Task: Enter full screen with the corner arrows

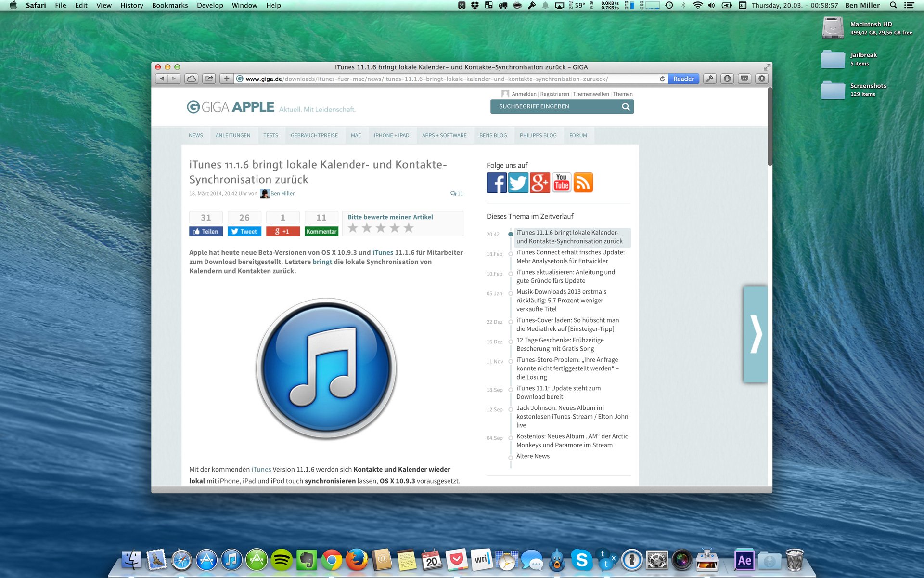Action: point(767,67)
